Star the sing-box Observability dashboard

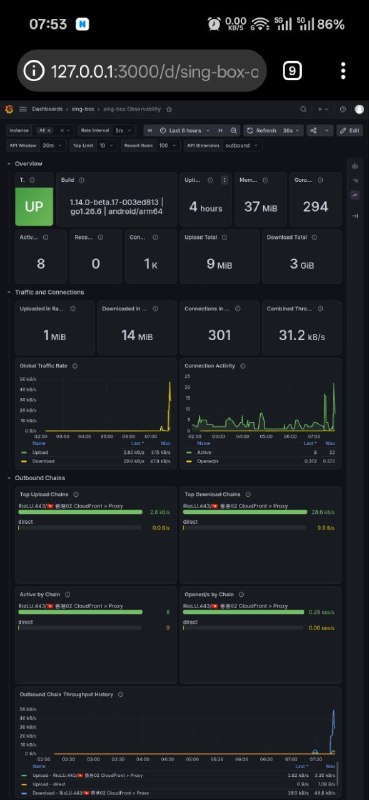point(169,109)
